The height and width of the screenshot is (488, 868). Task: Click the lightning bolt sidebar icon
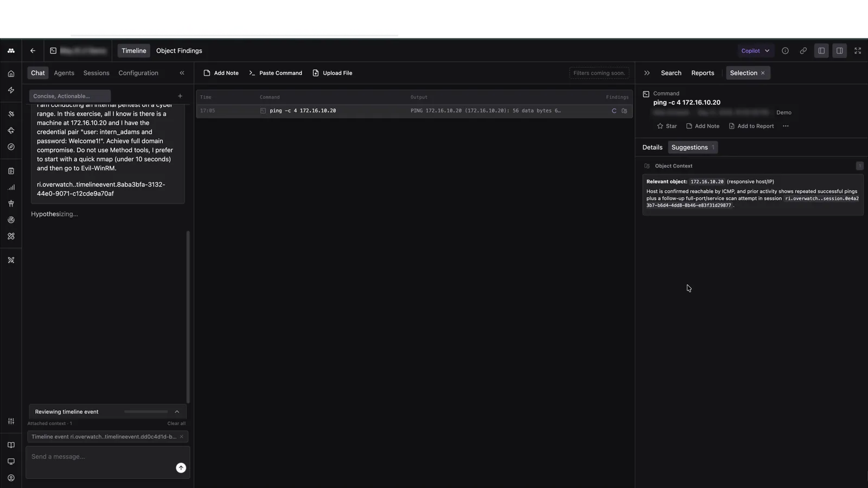11,90
